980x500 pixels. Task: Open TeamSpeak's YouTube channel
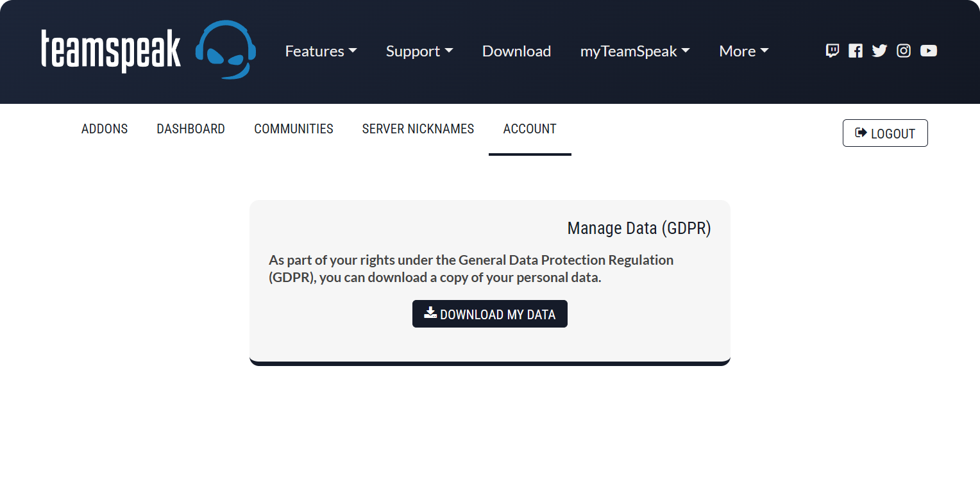[929, 51]
